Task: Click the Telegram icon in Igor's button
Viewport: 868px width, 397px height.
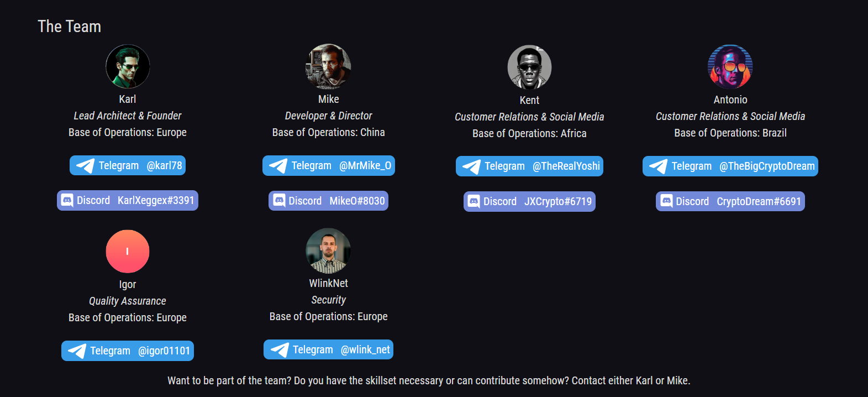Action: (x=77, y=351)
